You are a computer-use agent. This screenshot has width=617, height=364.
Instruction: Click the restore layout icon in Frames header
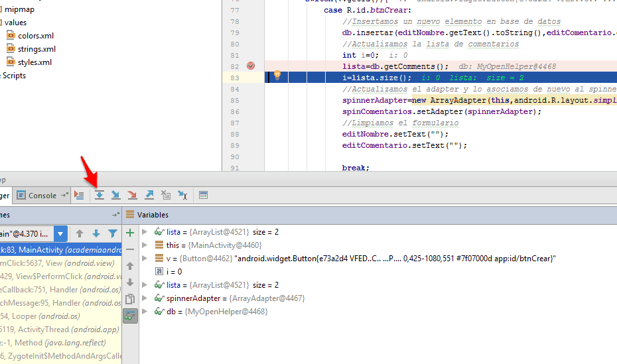click(115, 215)
